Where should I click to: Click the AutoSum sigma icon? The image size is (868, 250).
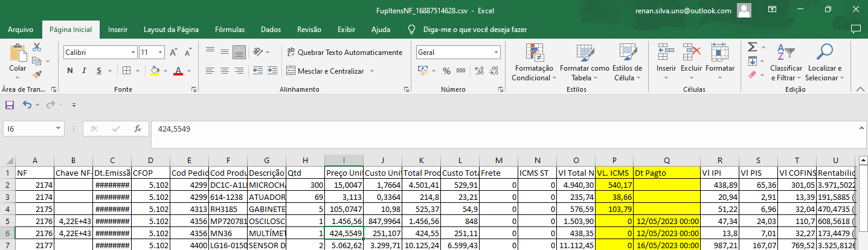click(752, 47)
